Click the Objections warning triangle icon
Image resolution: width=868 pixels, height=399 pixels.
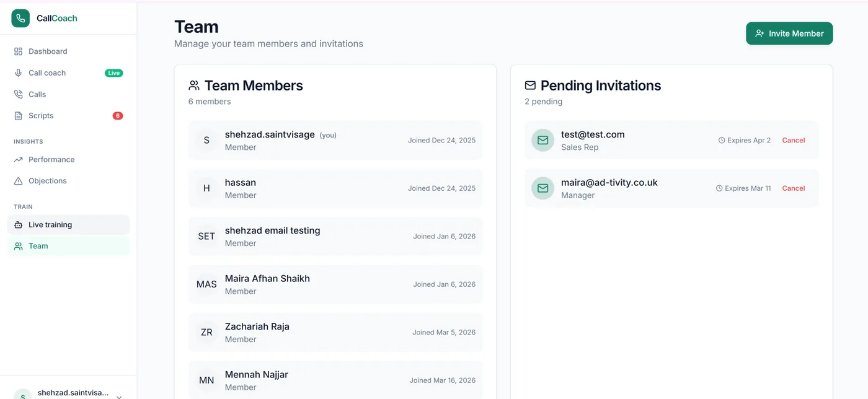tap(18, 181)
